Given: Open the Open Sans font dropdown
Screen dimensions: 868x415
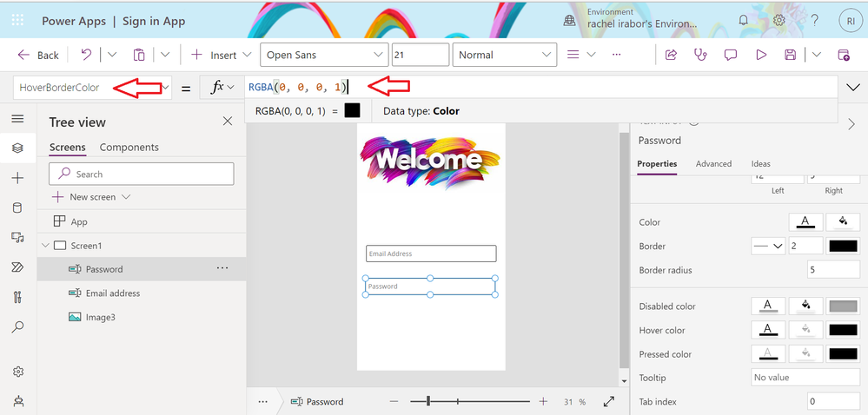Looking at the screenshot, I should pos(324,55).
